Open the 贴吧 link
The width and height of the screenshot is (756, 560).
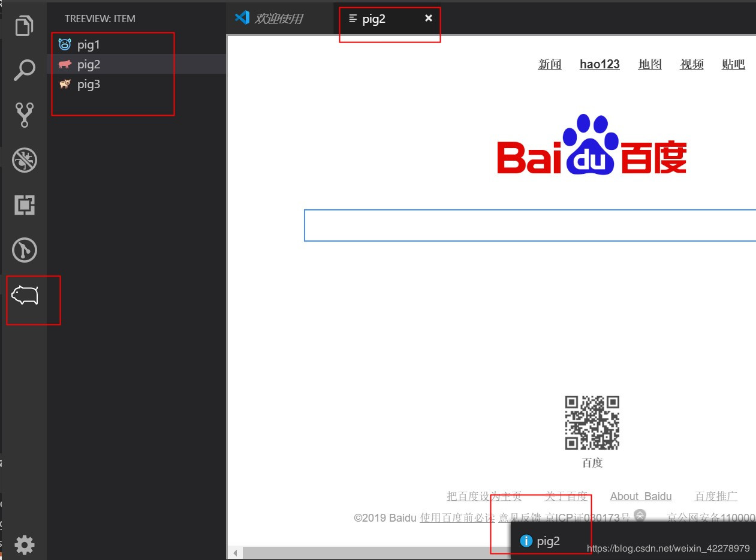(733, 64)
